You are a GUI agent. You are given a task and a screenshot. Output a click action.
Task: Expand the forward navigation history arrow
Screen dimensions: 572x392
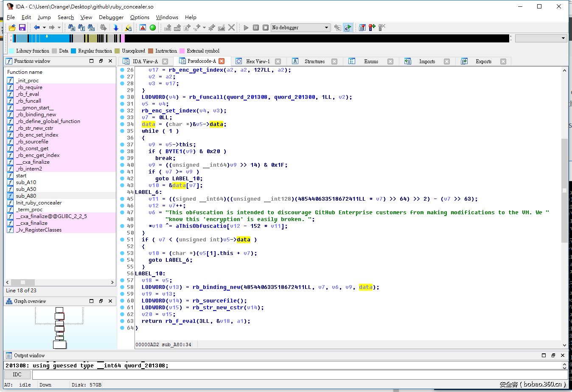coord(59,28)
